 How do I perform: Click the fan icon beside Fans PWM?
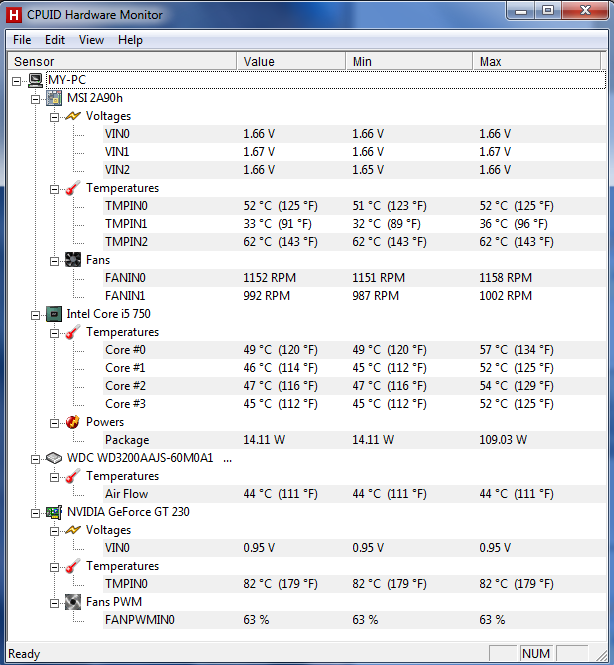[x=73, y=602]
